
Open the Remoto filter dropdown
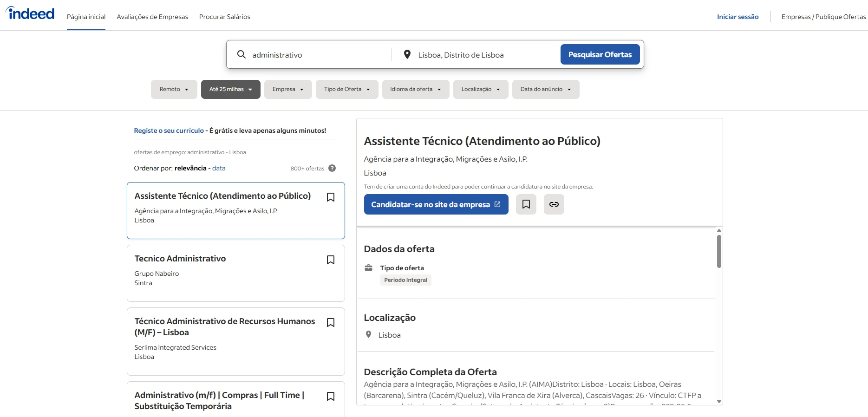[x=174, y=89]
